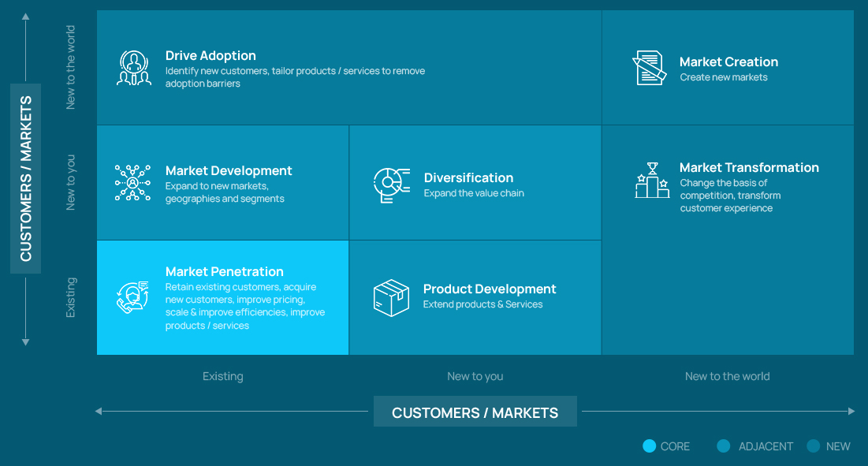The width and height of the screenshot is (868, 466).
Task: Click the Drive Adoption people icon
Action: (x=133, y=68)
